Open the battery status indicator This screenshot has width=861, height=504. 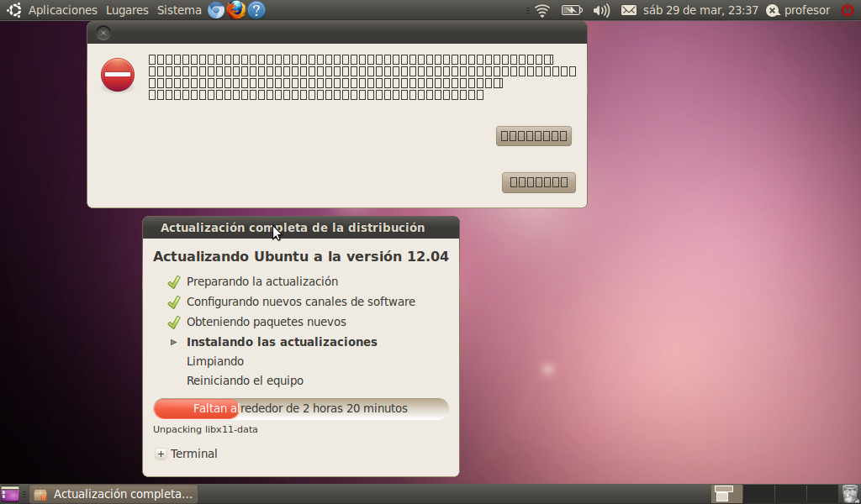coord(572,10)
